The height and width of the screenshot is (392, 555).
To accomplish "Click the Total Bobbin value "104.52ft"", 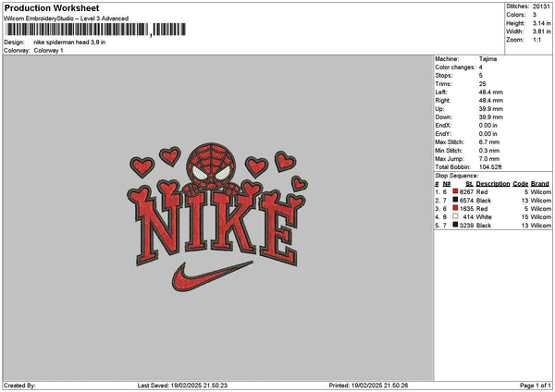I will point(490,167).
